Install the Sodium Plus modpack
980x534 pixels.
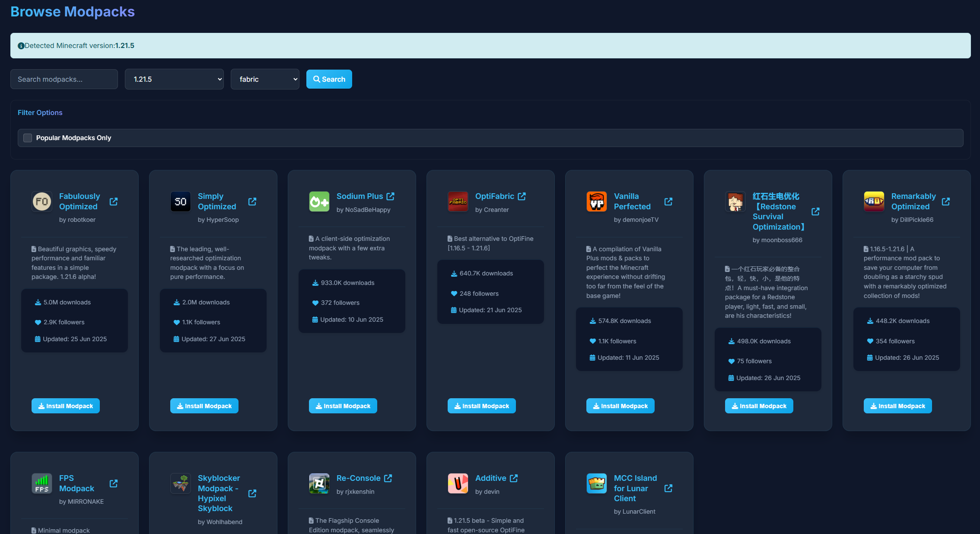point(343,406)
